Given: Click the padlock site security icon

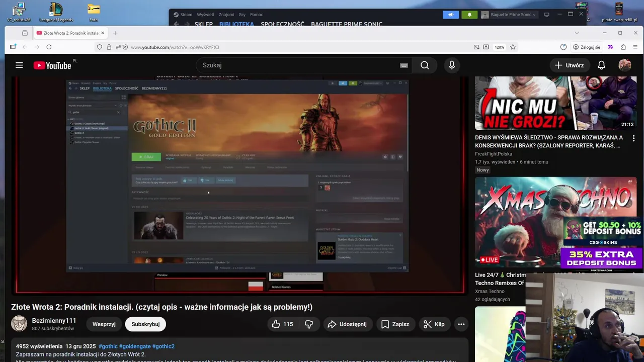Looking at the screenshot, I should pyautogui.click(x=109, y=47).
